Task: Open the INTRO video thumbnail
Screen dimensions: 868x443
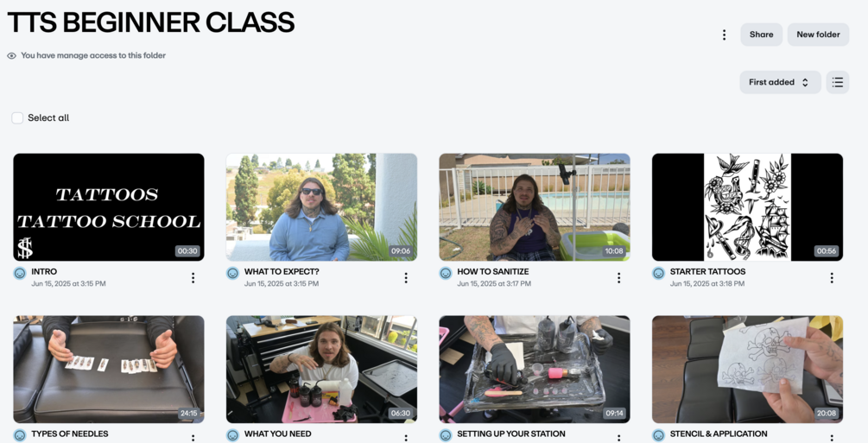Action: coord(109,207)
